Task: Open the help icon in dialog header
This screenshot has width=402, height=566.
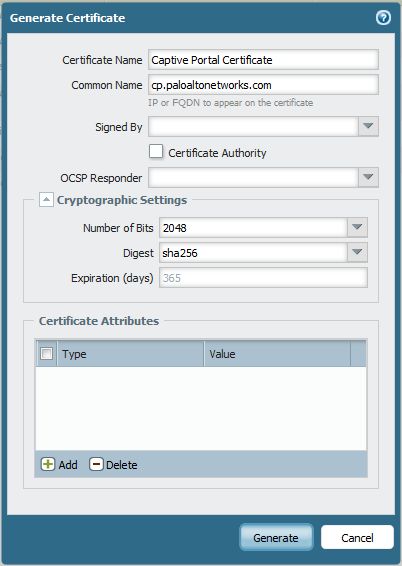Action: tap(383, 17)
